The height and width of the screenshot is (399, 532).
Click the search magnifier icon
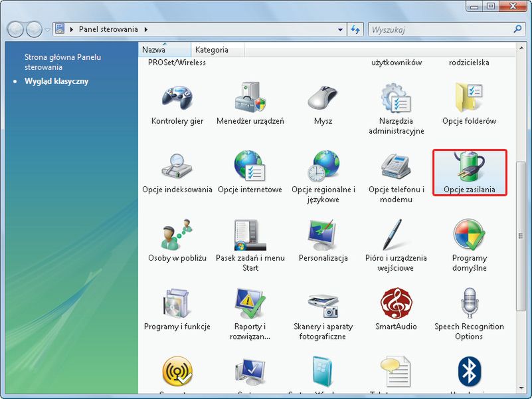[x=517, y=29]
